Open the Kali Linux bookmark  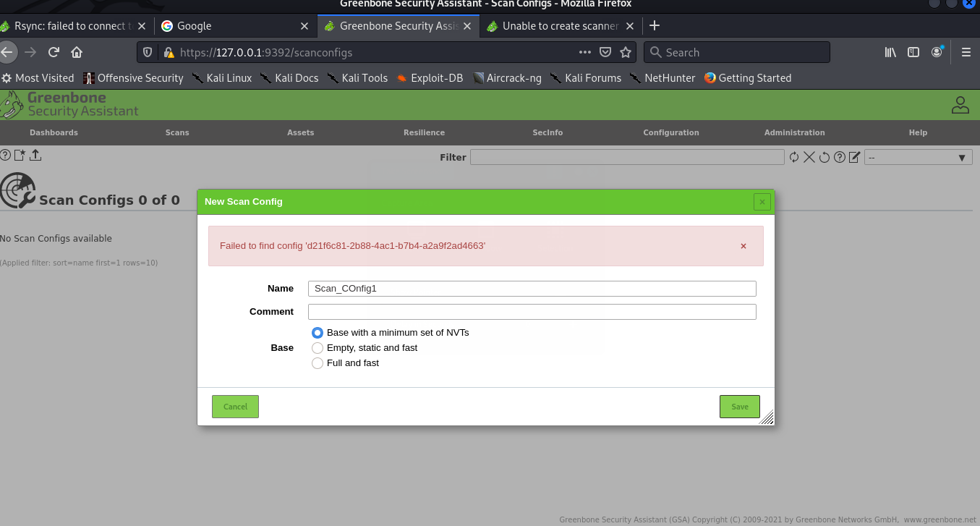click(x=222, y=78)
